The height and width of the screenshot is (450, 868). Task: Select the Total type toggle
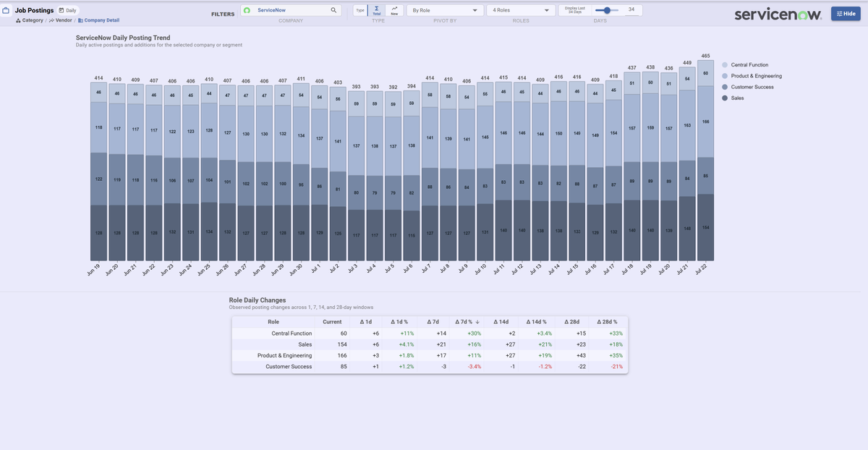(376, 11)
